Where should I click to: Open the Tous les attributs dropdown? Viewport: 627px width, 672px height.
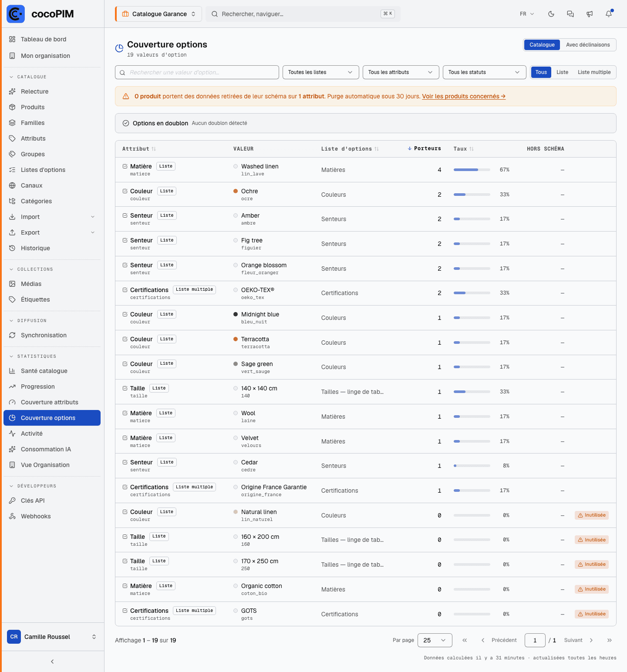(x=401, y=72)
